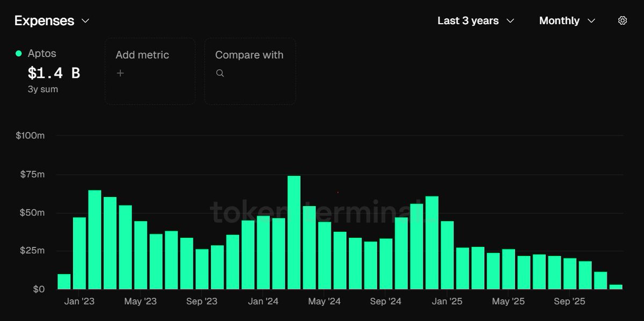Click the $25m y-axis label
The width and height of the screenshot is (644, 321).
32,251
